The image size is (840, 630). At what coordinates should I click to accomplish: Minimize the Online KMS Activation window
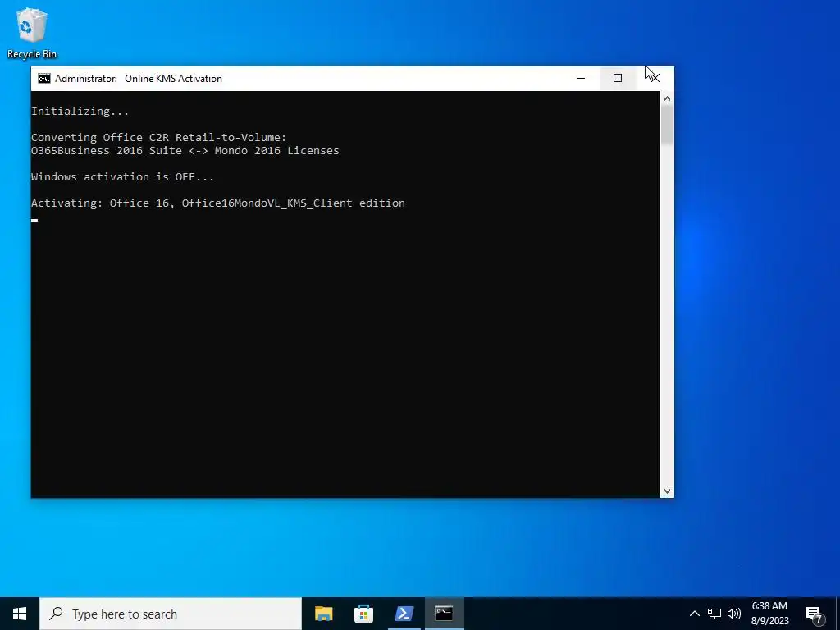581,78
